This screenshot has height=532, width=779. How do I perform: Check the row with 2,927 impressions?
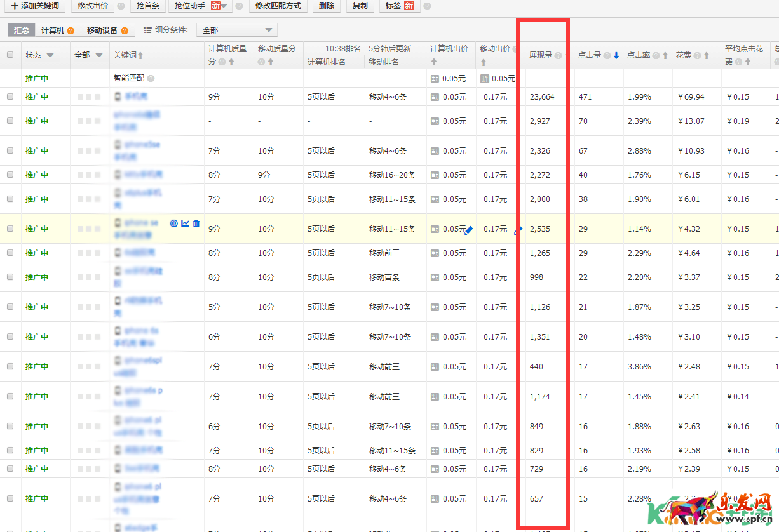10,121
